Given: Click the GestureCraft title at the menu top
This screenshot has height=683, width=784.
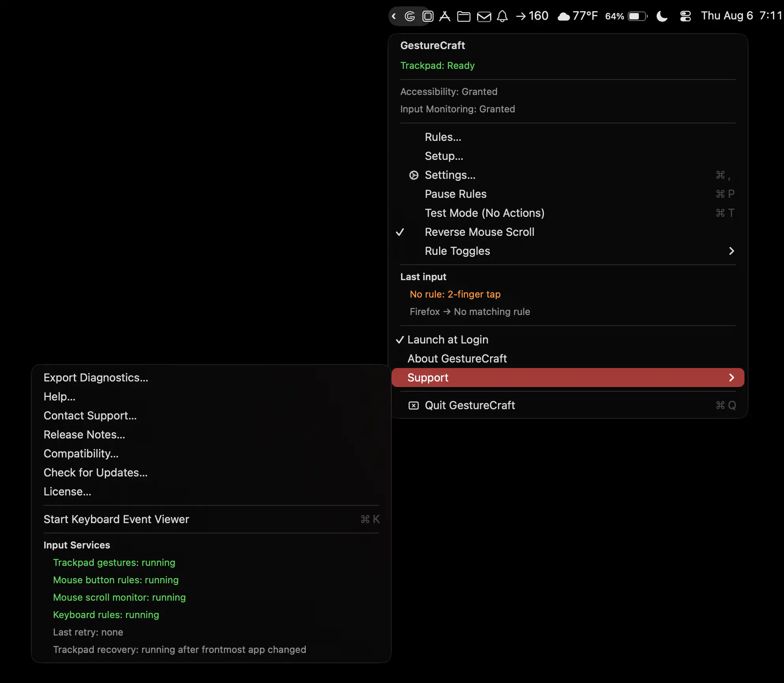Looking at the screenshot, I should (433, 46).
